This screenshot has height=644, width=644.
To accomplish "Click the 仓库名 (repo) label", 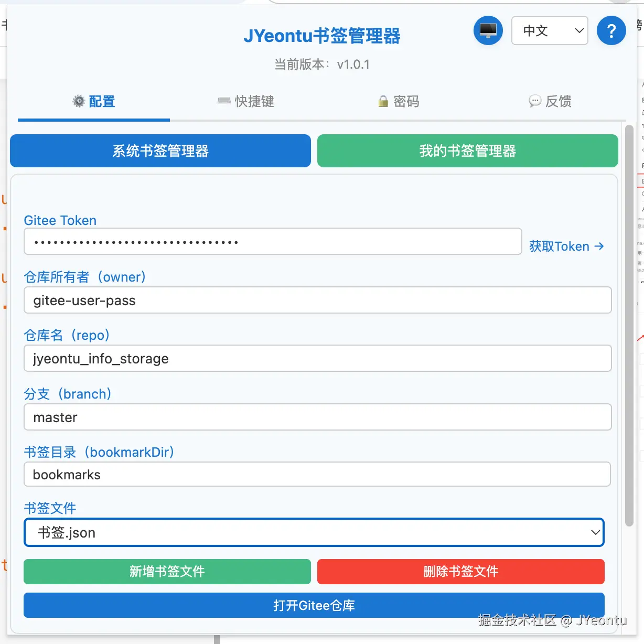I will [x=67, y=335].
